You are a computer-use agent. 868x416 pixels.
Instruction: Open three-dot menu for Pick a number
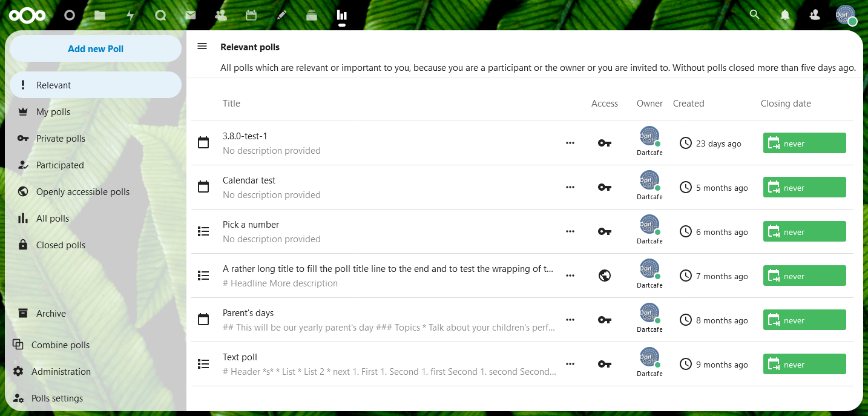(x=570, y=231)
